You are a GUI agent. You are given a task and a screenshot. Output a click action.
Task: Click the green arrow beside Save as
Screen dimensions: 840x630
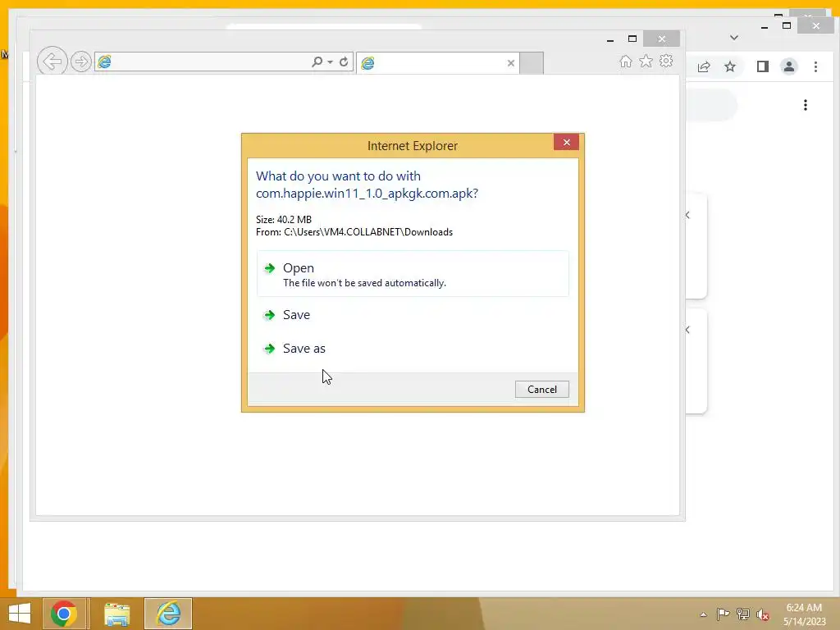tap(269, 349)
